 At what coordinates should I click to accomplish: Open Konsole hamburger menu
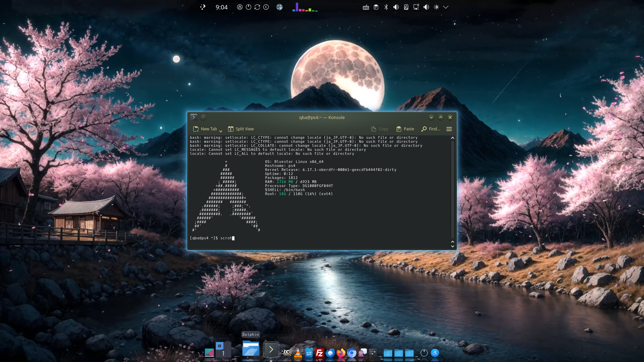point(449,129)
